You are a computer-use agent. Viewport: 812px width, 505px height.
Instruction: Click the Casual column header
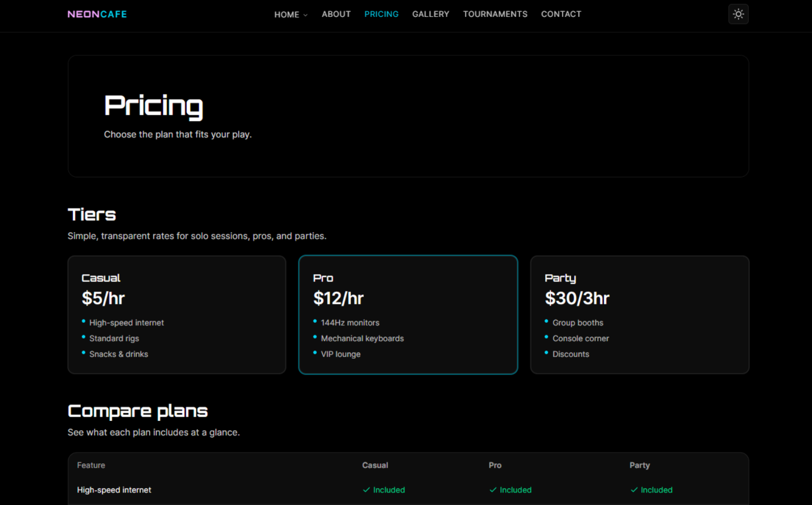point(375,465)
